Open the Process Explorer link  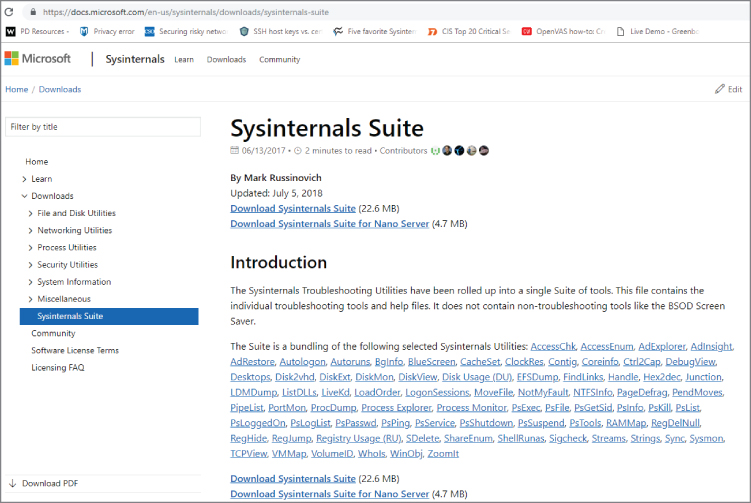(396, 408)
